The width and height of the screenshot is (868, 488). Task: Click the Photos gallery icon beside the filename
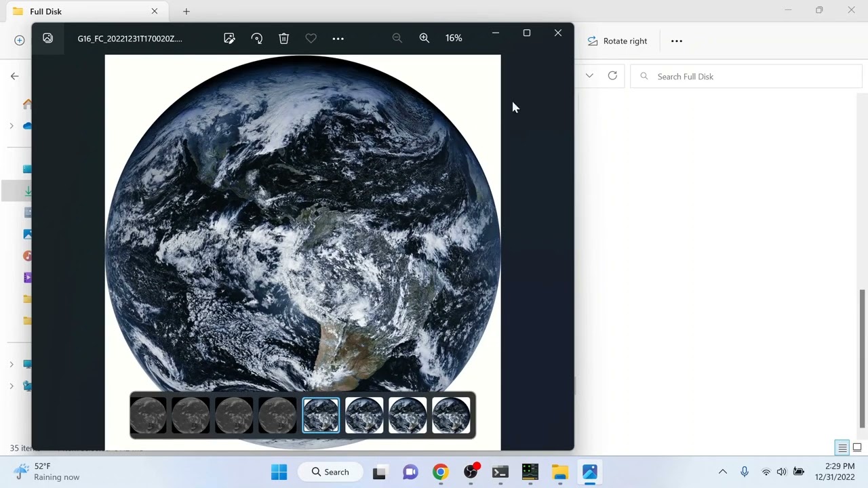(47, 38)
